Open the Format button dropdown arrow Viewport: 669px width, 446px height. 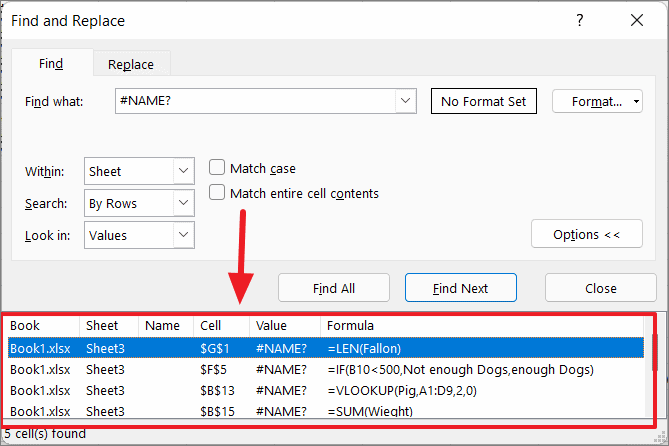pos(637,101)
